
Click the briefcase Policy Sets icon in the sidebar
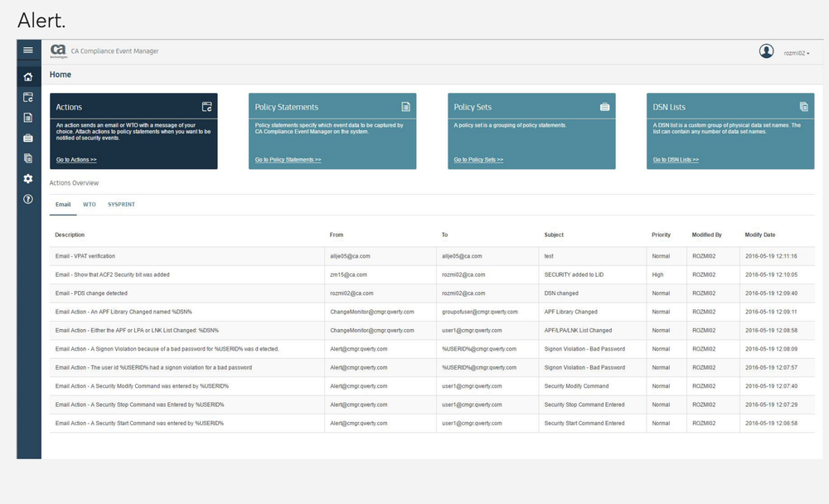(27, 138)
